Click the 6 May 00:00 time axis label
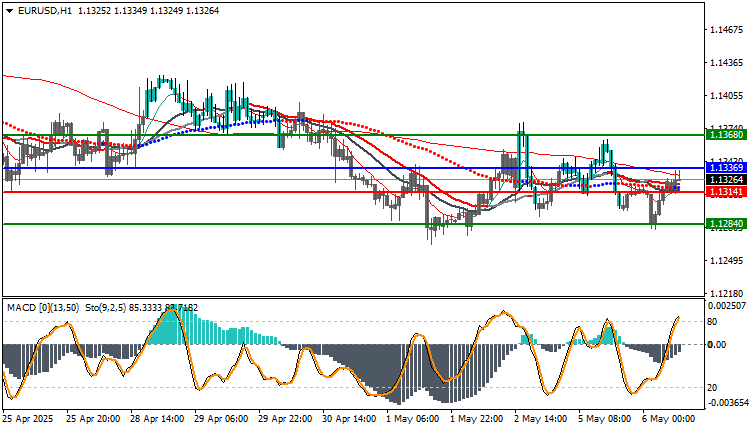Viewport: 750px width, 430px height. [x=668, y=419]
